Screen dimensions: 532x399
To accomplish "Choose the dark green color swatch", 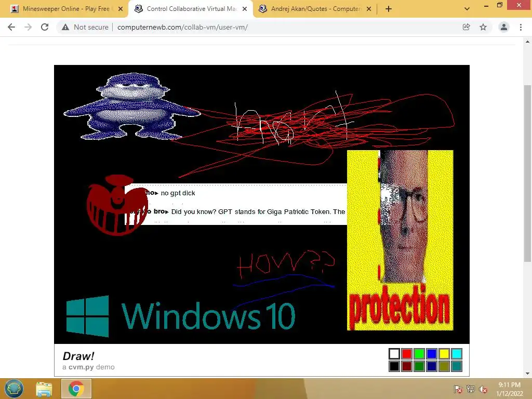I will coord(419,366).
